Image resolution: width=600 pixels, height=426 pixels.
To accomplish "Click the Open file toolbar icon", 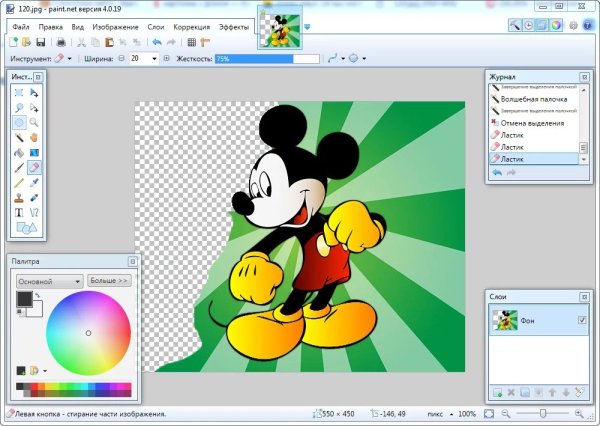I will click(x=26, y=42).
